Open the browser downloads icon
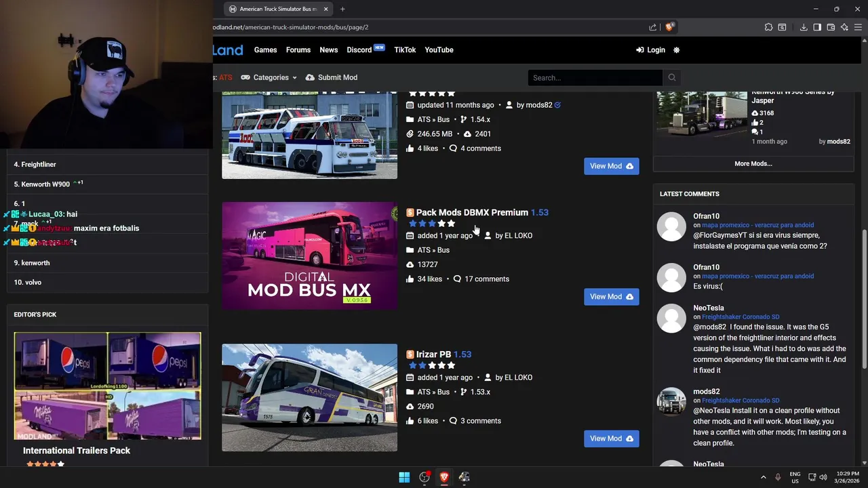The width and height of the screenshot is (868, 488). (804, 27)
